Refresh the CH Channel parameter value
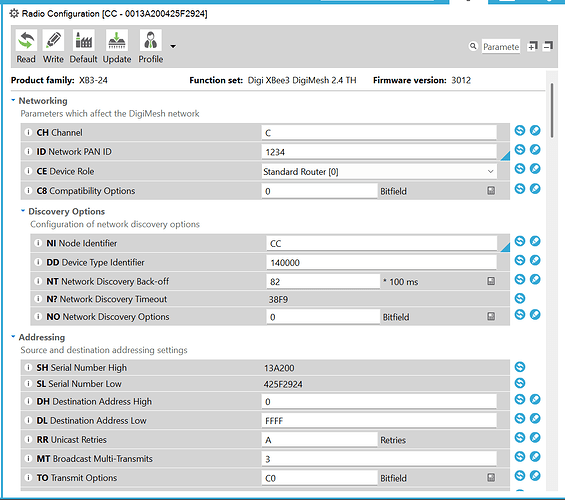Viewport: 565px width, 500px height. pos(519,130)
